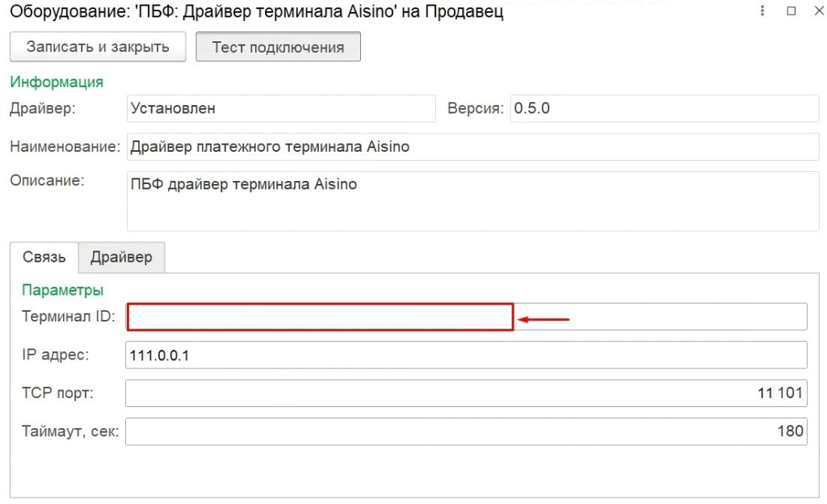This screenshot has height=504, width=827.
Task: Click the Драйвер status field 'Установлен'
Action: (281, 108)
